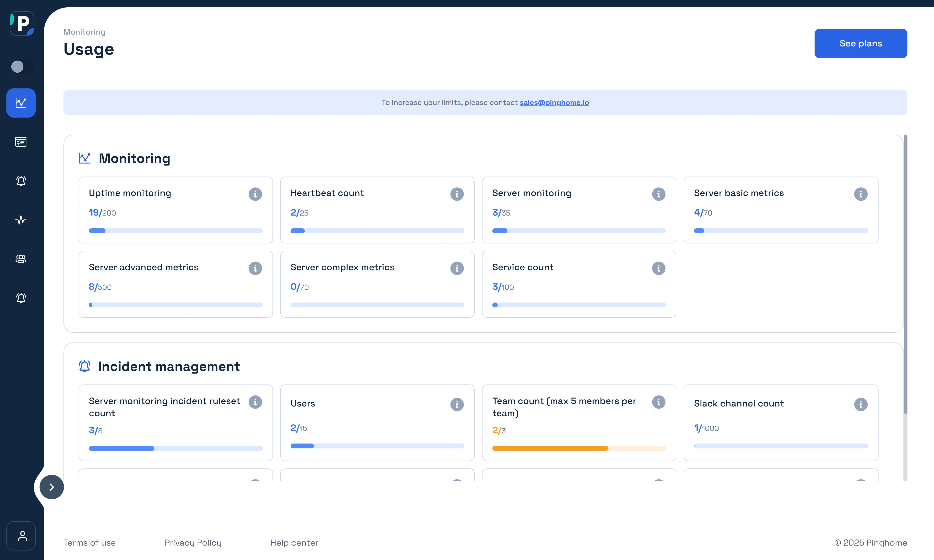Select the Usage monitoring chart icon in sidebar
Image resolution: width=934 pixels, height=560 pixels.
[x=21, y=103]
